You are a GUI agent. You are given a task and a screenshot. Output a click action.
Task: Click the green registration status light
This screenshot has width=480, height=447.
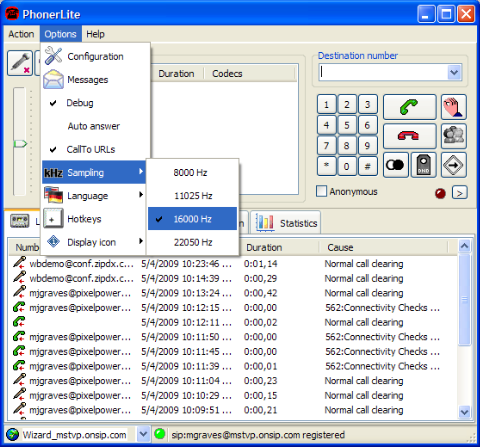tap(160, 434)
